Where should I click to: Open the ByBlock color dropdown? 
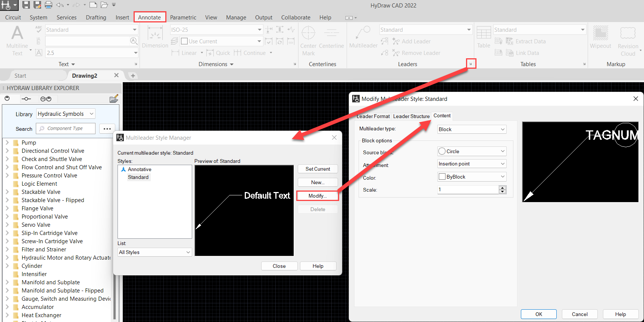tap(472, 177)
